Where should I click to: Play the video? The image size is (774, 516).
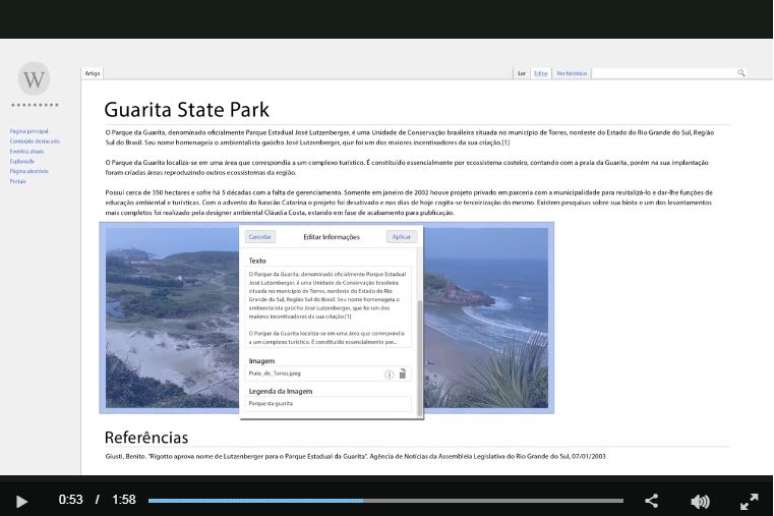(22, 501)
